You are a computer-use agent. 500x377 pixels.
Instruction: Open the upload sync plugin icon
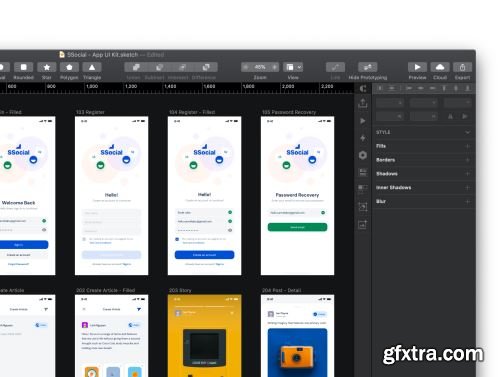pyautogui.click(x=363, y=103)
